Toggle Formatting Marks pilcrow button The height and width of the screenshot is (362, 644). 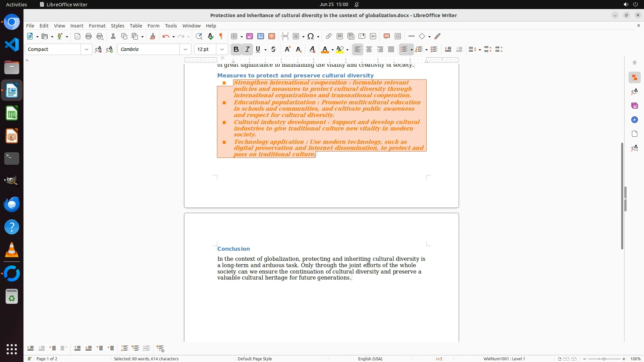click(221, 37)
